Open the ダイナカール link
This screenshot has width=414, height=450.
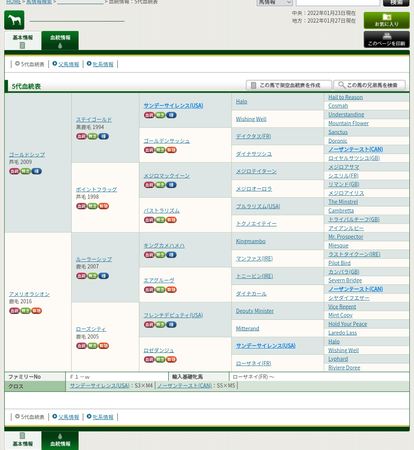251,294
